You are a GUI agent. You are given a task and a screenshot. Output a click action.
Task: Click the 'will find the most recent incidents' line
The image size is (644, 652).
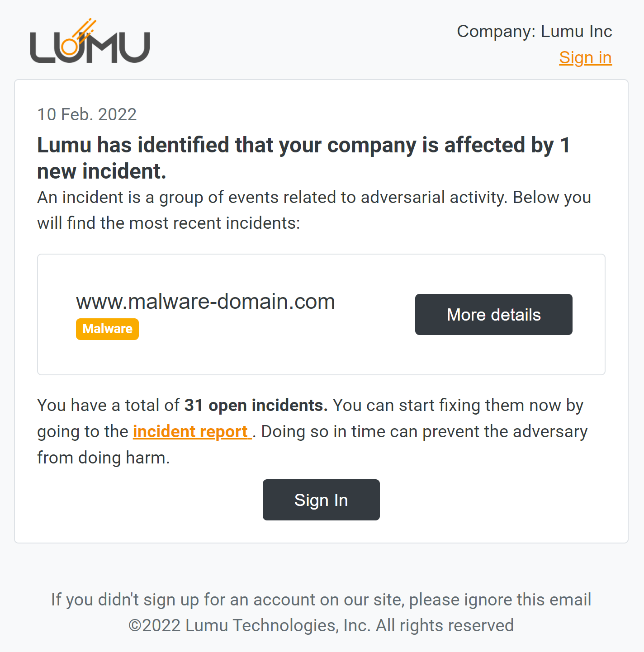169,223
